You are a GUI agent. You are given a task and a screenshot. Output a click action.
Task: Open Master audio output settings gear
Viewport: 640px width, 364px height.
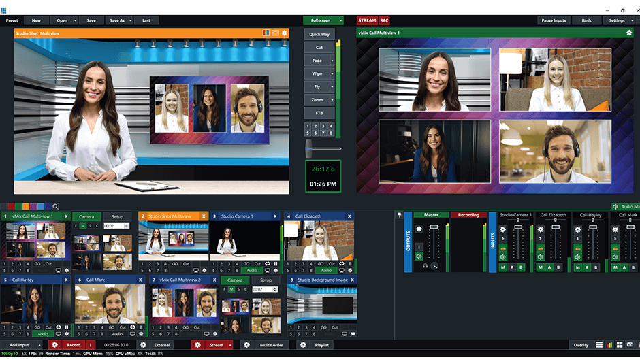coord(419,229)
